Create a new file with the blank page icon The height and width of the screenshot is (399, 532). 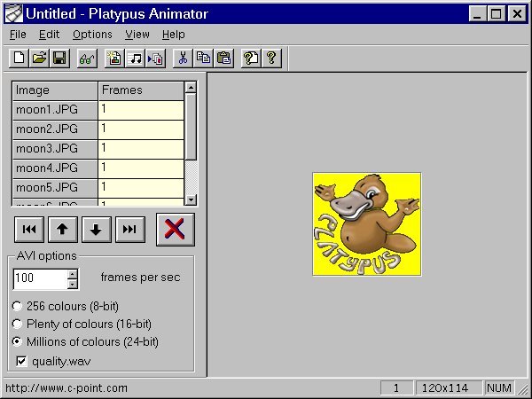click(x=19, y=58)
